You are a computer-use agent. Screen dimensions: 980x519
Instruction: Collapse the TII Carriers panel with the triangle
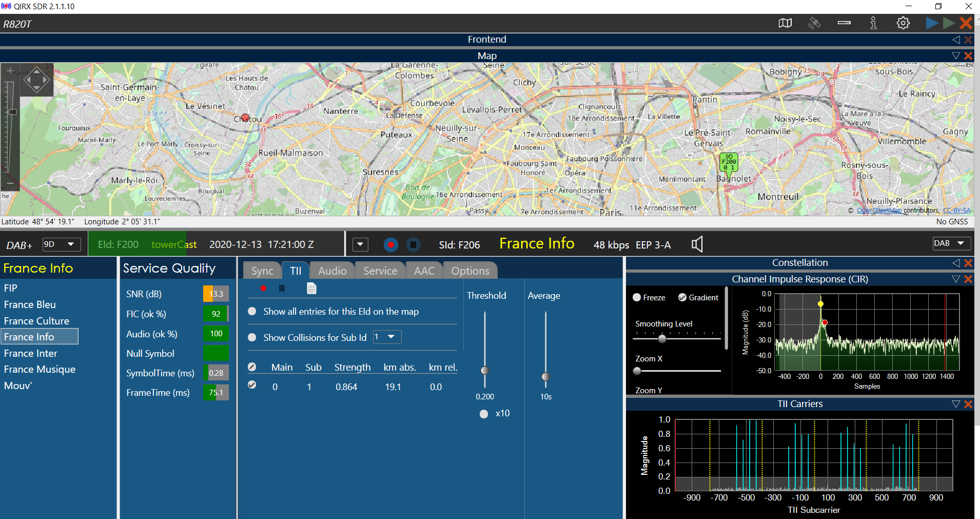point(956,404)
